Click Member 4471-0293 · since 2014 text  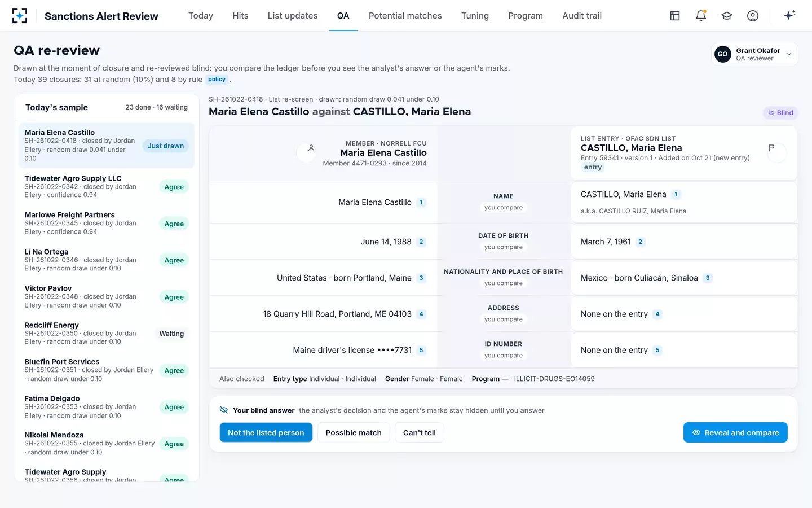(x=374, y=163)
